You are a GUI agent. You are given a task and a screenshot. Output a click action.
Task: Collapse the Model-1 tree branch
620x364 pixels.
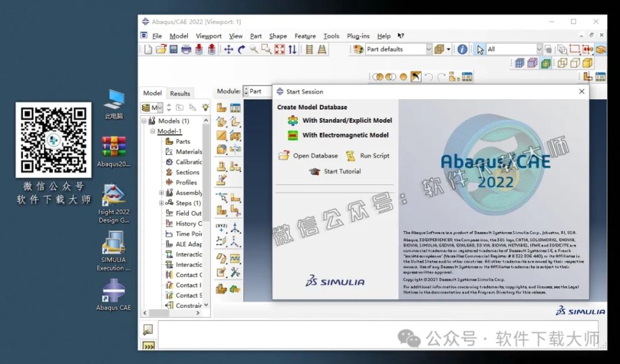[x=154, y=131]
